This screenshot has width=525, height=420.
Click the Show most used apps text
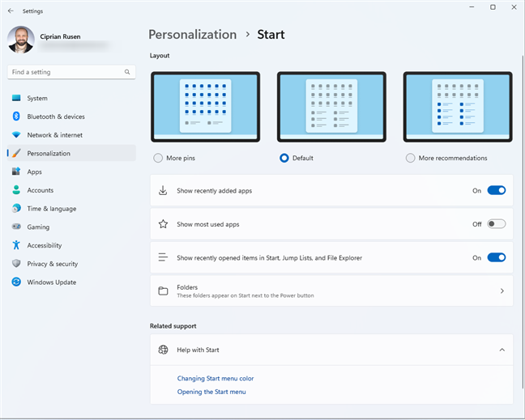click(208, 224)
